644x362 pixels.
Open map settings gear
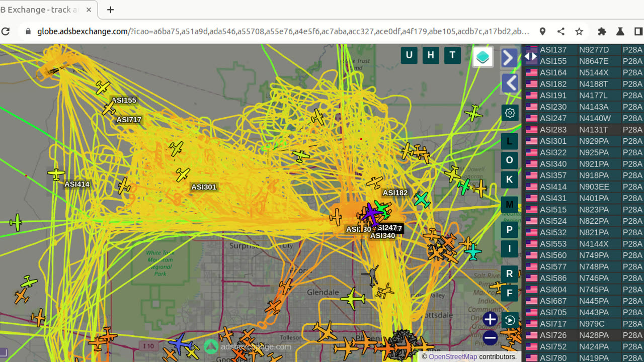point(510,113)
